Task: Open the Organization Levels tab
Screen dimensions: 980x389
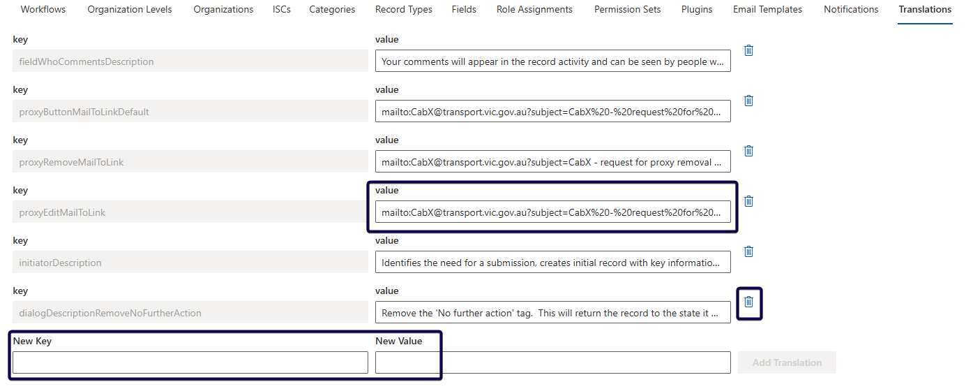Action: (130, 10)
